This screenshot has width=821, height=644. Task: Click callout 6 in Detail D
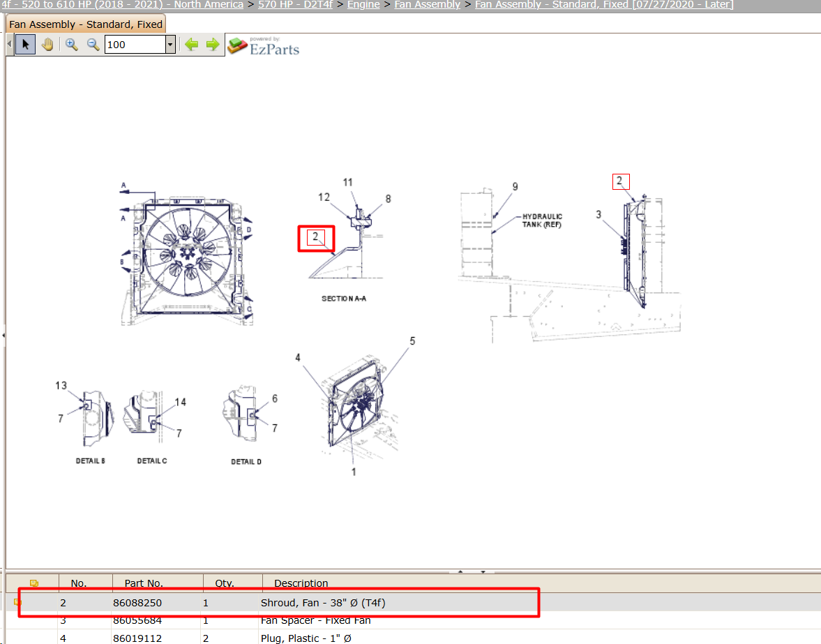275,399
